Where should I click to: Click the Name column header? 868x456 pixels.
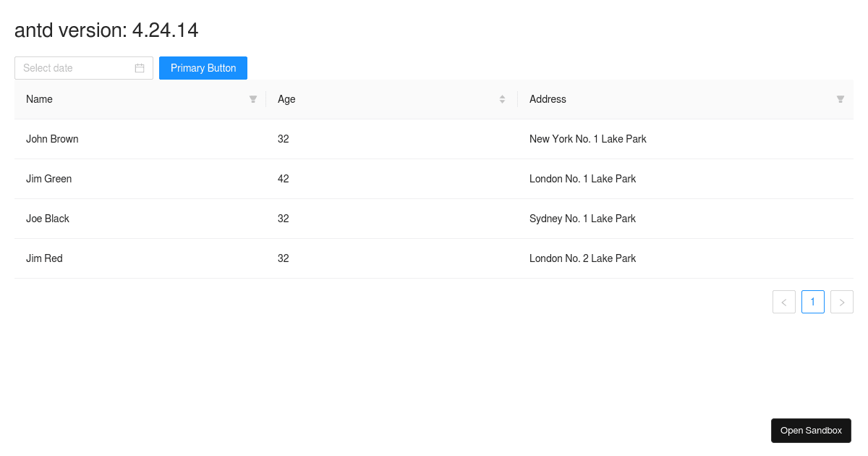click(40, 99)
